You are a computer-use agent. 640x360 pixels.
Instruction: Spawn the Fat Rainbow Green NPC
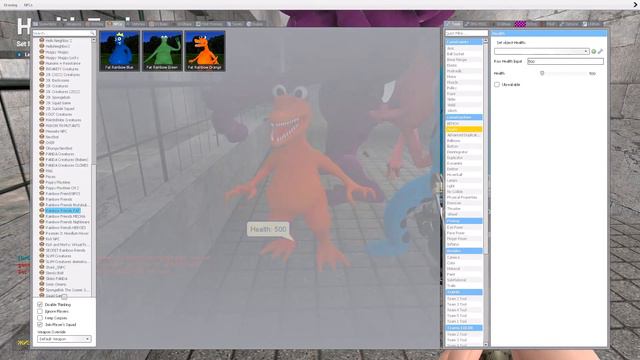click(x=162, y=51)
